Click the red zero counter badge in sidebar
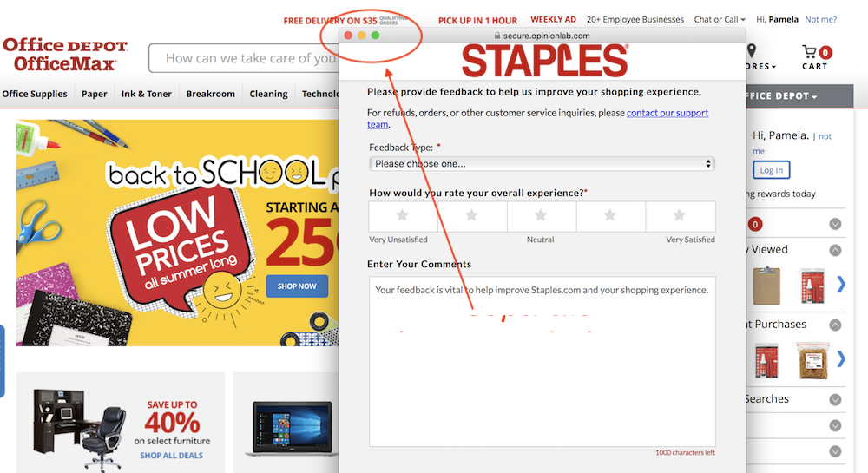 (755, 224)
